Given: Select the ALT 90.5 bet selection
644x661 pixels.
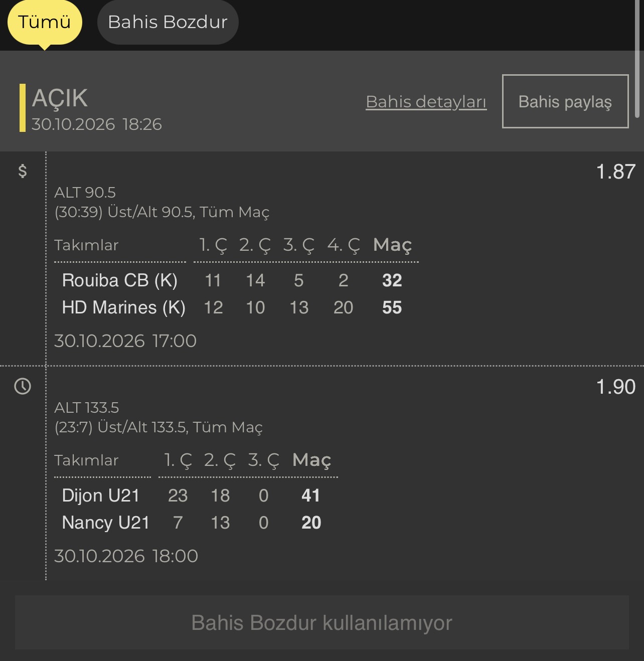Looking at the screenshot, I should tap(85, 192).
